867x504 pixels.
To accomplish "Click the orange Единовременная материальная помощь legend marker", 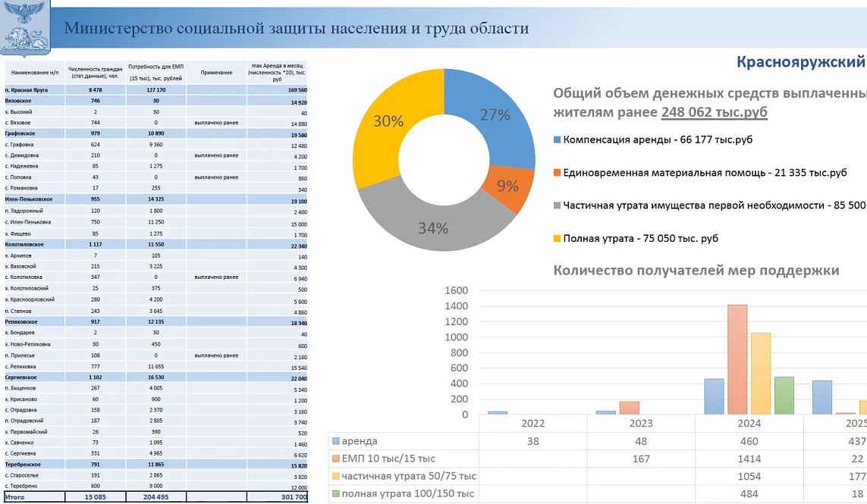I will 558,173.
